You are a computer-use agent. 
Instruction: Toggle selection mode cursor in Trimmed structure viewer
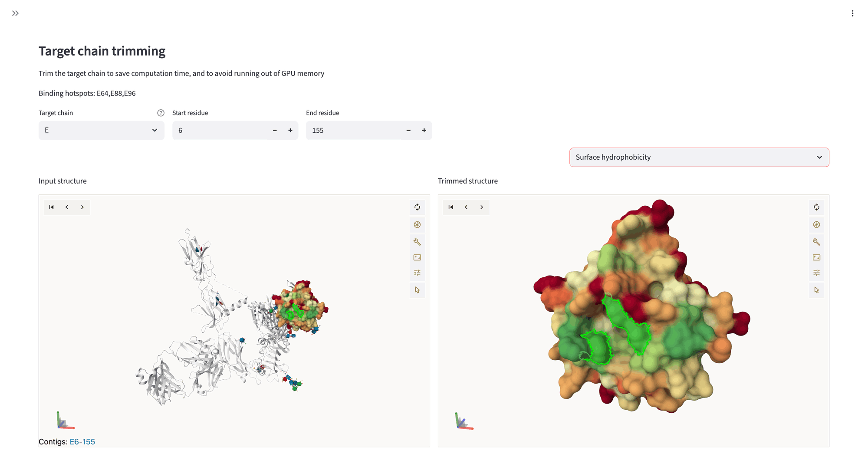tap(816, 290)
